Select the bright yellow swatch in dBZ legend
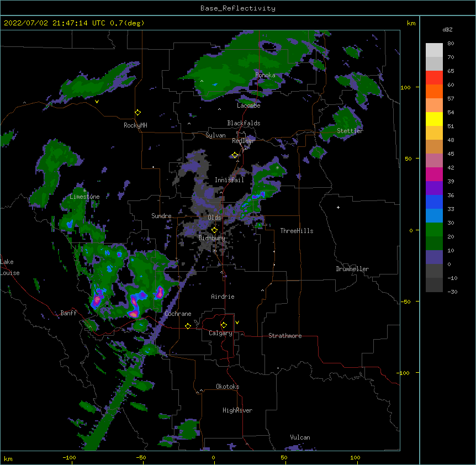Image resolution: width=476 pixels, height=465 pixels. click(x=434, y=119)
